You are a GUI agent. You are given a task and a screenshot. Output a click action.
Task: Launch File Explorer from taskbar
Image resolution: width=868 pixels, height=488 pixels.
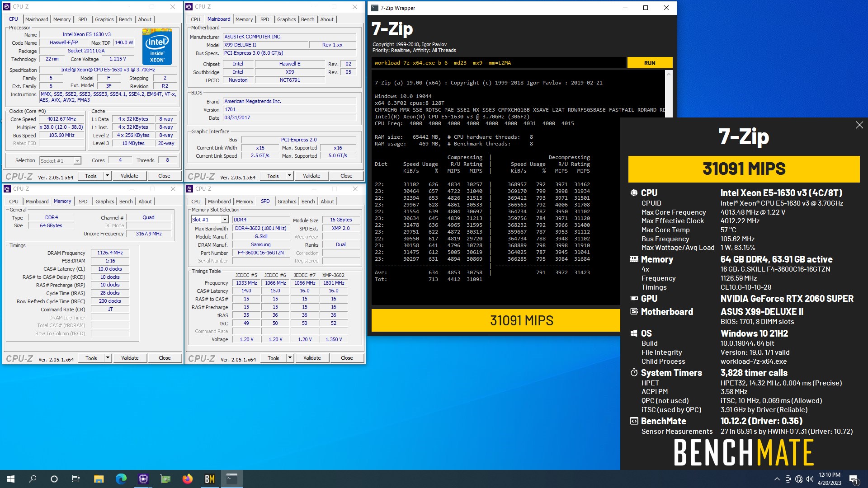[x=99, y=479]
